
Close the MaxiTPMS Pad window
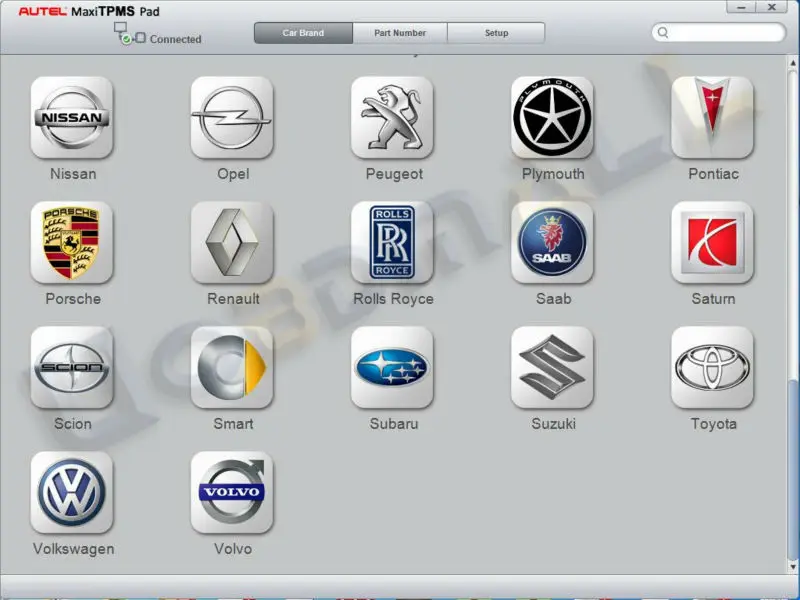pyautogui.click(x=772, y=7)
